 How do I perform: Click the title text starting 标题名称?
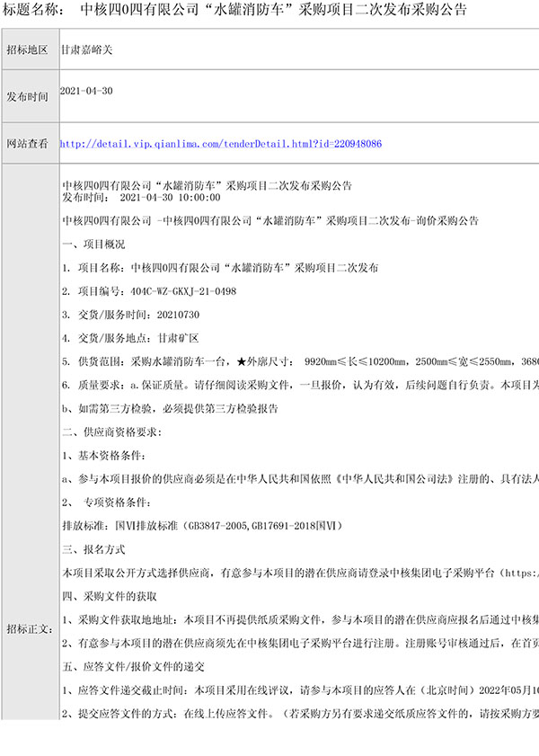pos(234,10)
